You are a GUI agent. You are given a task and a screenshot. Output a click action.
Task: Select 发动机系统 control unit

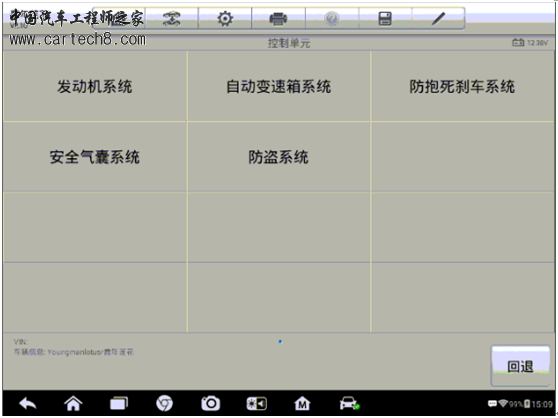coord(95,86)
